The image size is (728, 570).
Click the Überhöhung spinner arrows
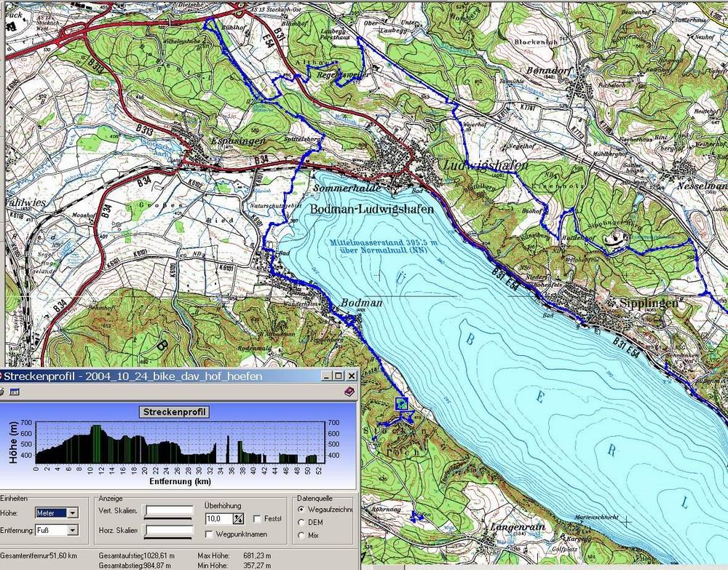[237, 518]
